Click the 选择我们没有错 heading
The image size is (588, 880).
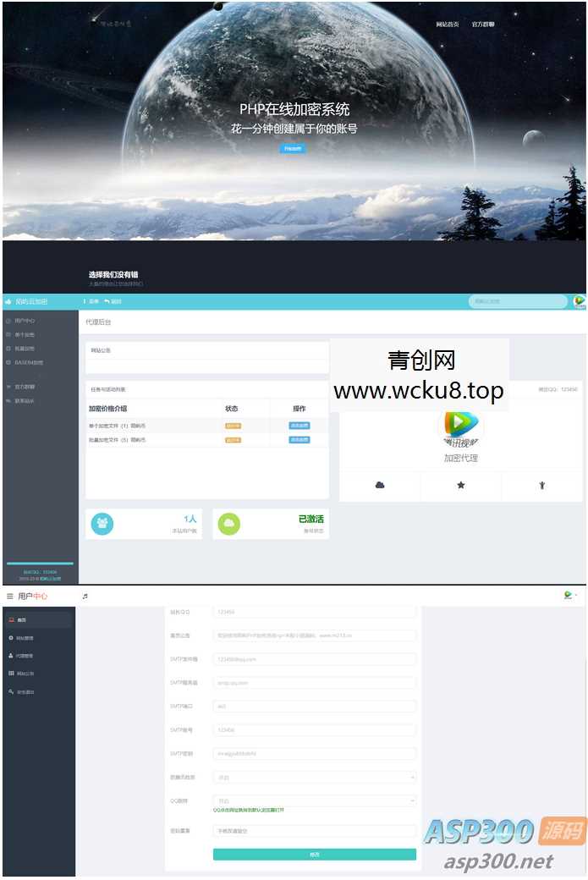click(x=113, y=274)
